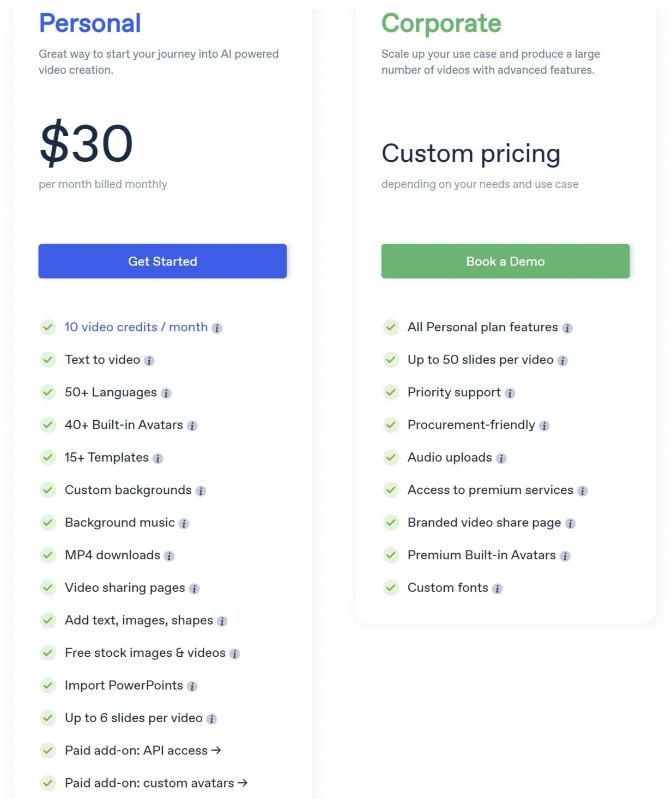The width and height of the screenshot is (672, 799).
Task: Show info for Up to 50 slides per video
Action: [562, 361]
